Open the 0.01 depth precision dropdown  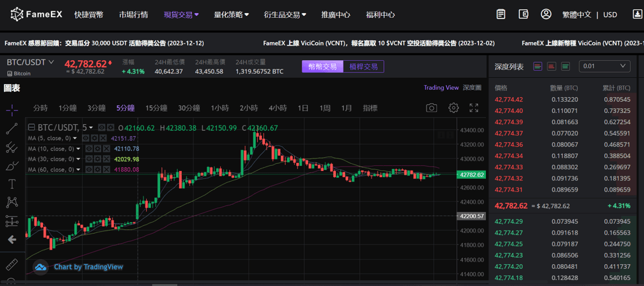coord(604,66)
